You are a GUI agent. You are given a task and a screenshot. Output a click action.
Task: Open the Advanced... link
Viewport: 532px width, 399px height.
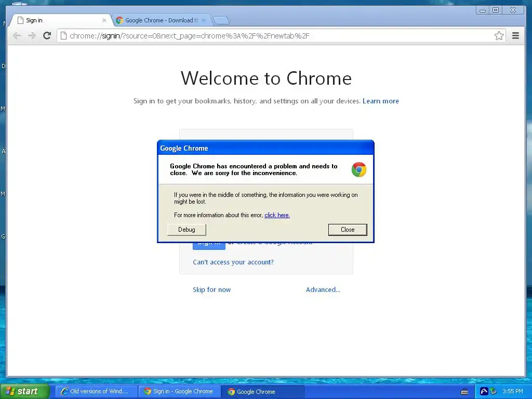[323, 290]
